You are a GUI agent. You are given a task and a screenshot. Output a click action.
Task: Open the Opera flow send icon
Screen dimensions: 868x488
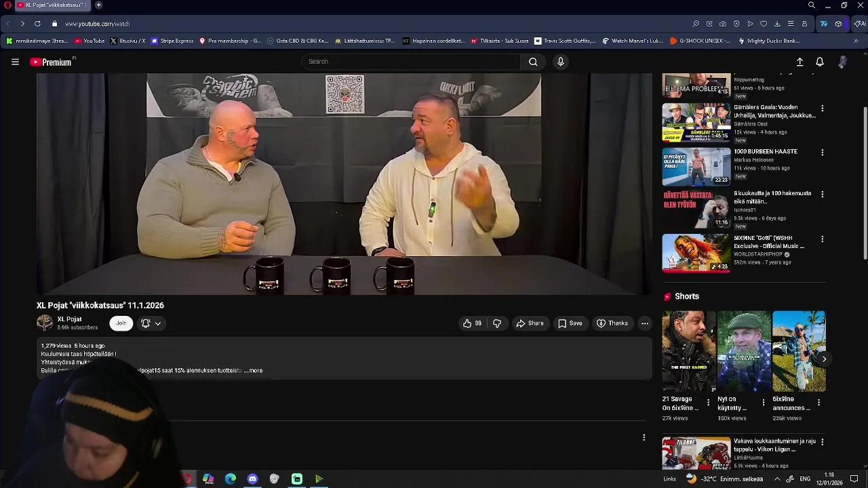(x=750, y=24)
